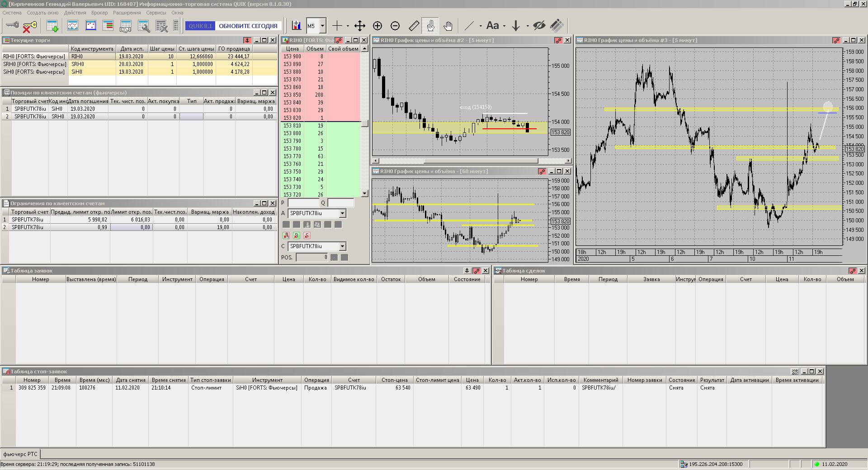Select the crosshair move tool
This screenshot has height=470, width=868.
coord(360,26)
